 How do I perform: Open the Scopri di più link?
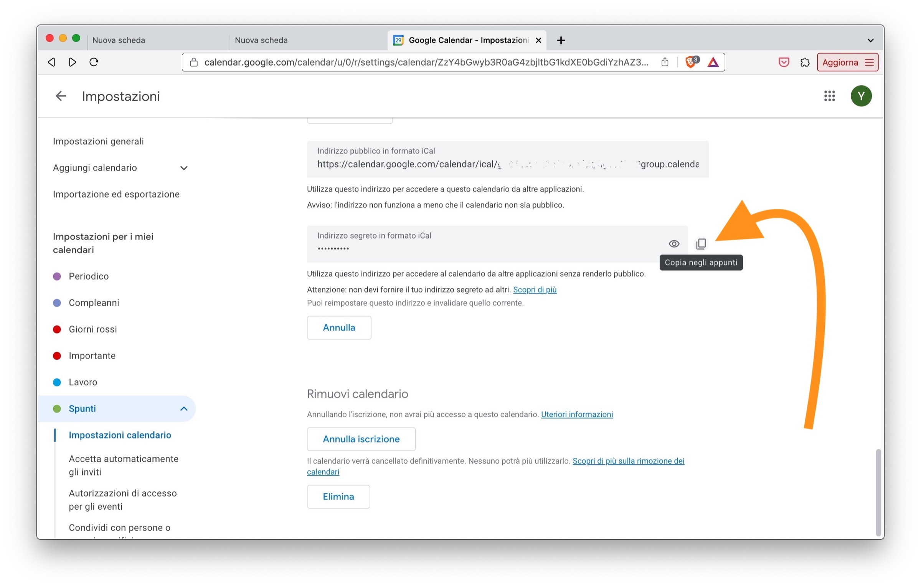[x=534, y=290]
